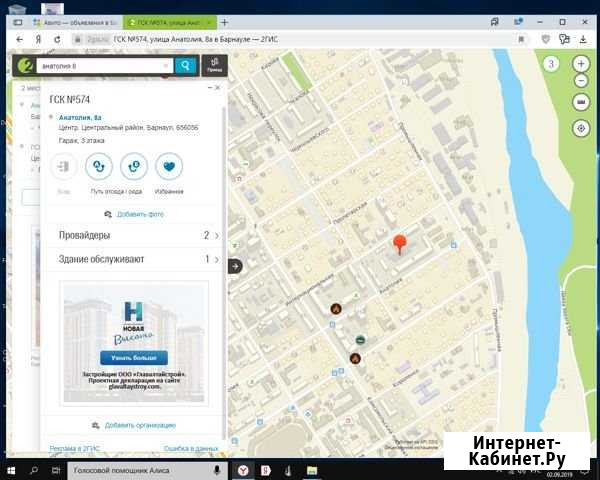Click the round '3' counter on the map
This screenshot has height=480, width=600.
click(551, 64)
